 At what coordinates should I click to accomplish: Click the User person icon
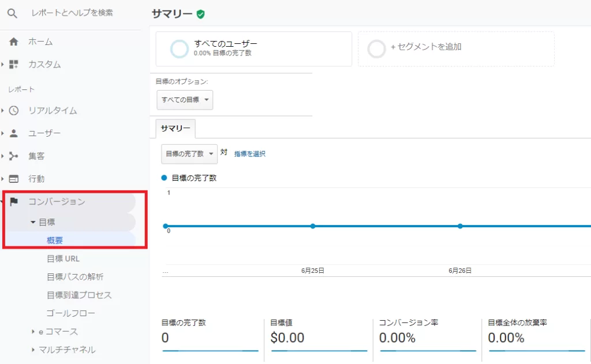(14, 133)
